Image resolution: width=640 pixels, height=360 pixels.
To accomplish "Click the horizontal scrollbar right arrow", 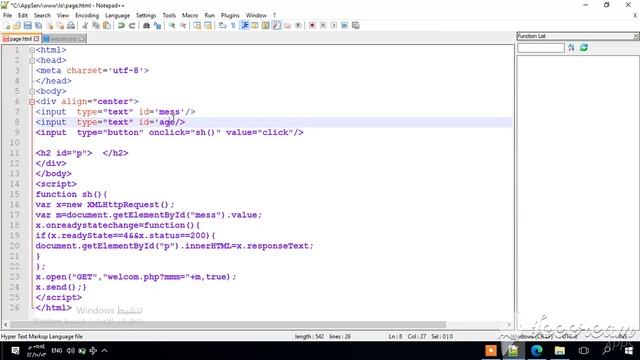I will pos(509,325).
